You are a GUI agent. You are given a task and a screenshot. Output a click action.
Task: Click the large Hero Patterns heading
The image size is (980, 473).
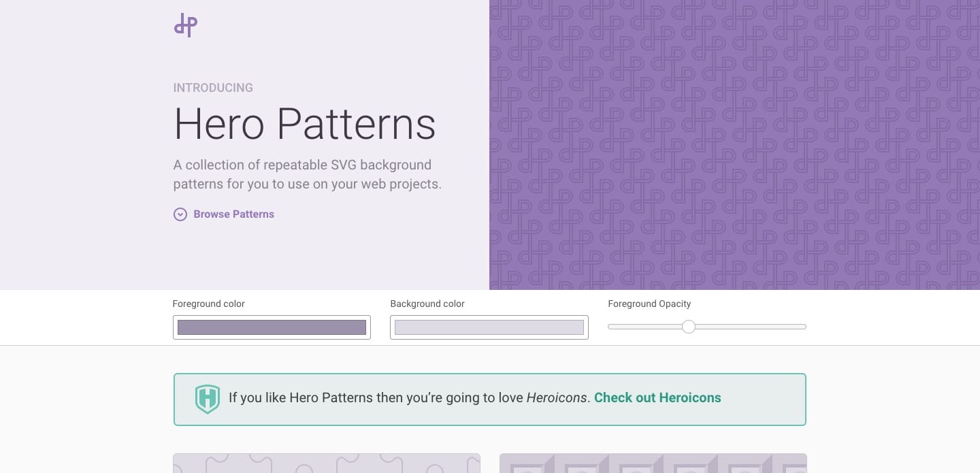304,124
